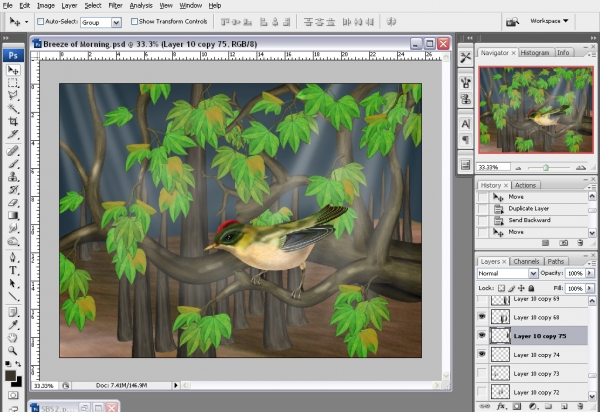The width and height of the screenshot is (600, 412).
Task: Click the foreground color swatch
Action: tap(10, 375)
